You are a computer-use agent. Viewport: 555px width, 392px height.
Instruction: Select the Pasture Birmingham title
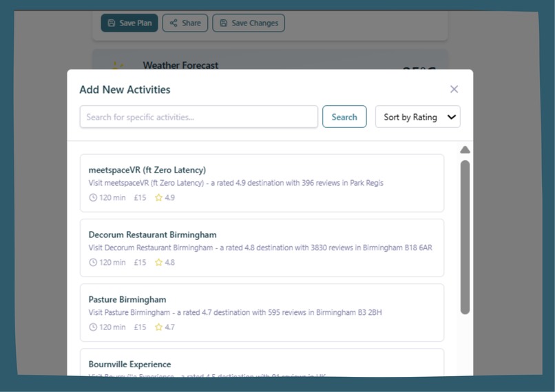tap(127, 299)
